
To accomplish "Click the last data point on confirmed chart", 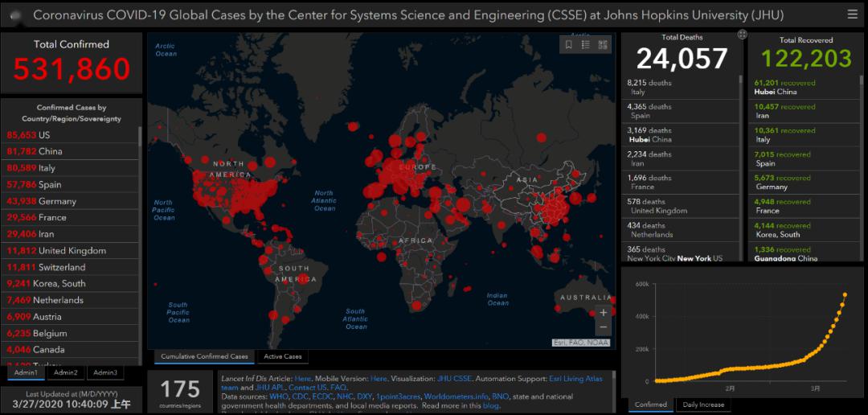I will (x=845, y=295).
